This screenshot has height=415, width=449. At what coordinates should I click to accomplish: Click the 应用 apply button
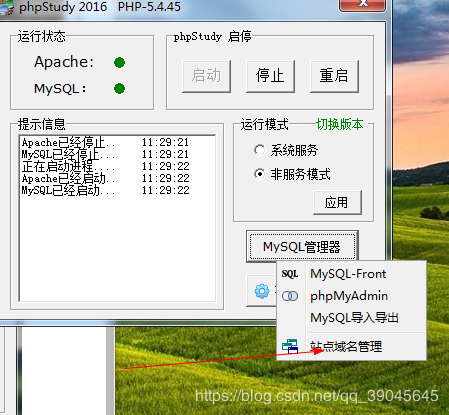click(337, 203)
